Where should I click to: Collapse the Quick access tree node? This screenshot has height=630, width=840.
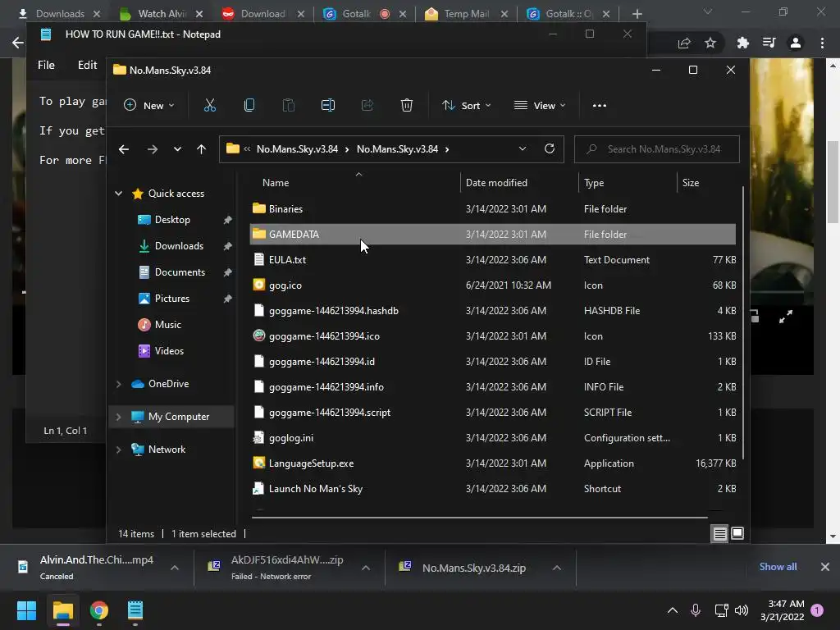point(118,194)
